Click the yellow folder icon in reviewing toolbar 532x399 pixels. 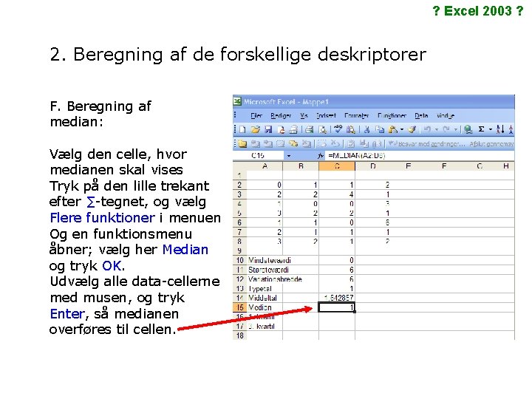(x=242, y=144)
